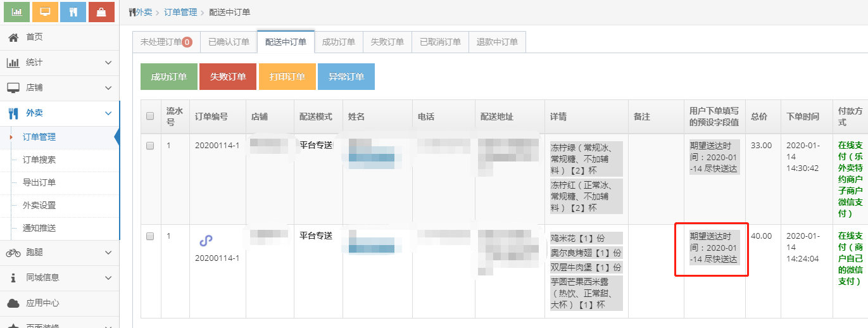Click the bicycle icon for 跑腿
Viewport: 868px width, 328px height.
point(13,253)
